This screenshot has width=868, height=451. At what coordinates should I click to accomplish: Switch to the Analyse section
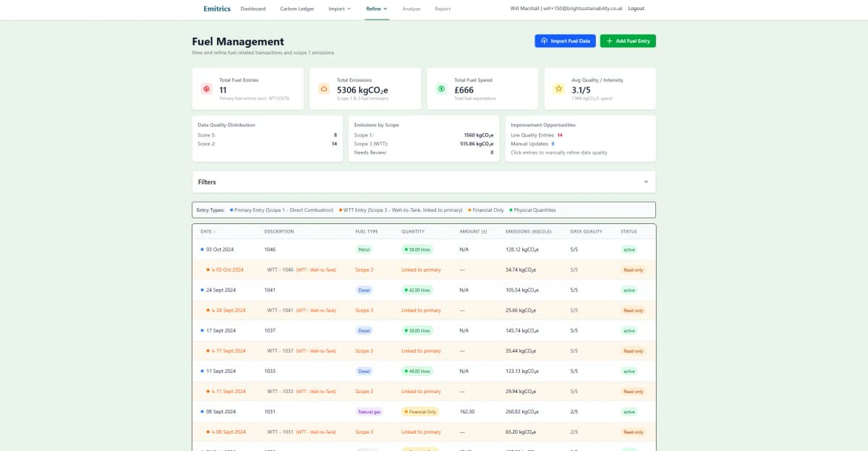click(412, 9)
